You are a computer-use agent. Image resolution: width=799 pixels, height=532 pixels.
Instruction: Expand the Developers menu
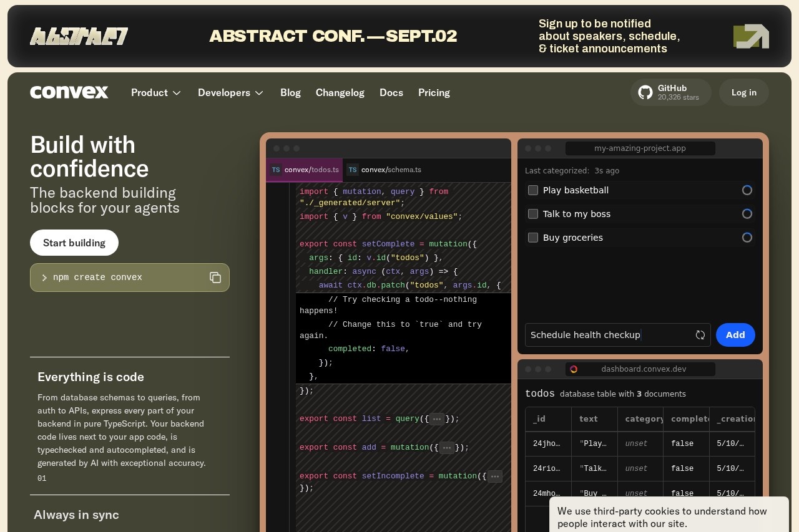click(231, 92)
